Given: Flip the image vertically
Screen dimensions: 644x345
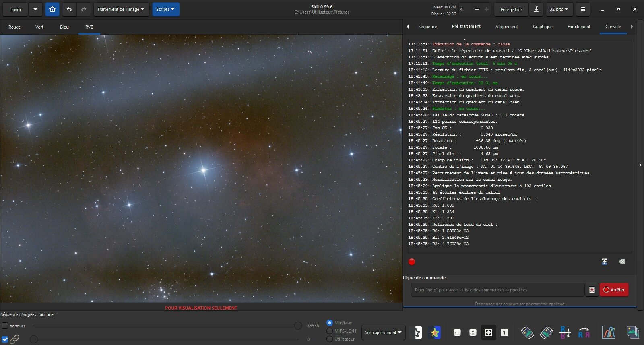Looking at the screenshot, I should tap(565, 333).
